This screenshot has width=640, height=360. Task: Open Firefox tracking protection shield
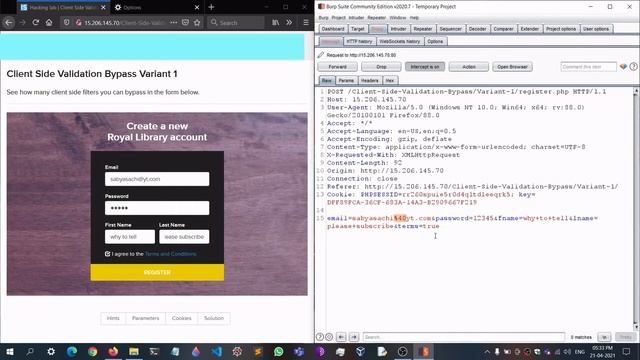pos(67,23)
